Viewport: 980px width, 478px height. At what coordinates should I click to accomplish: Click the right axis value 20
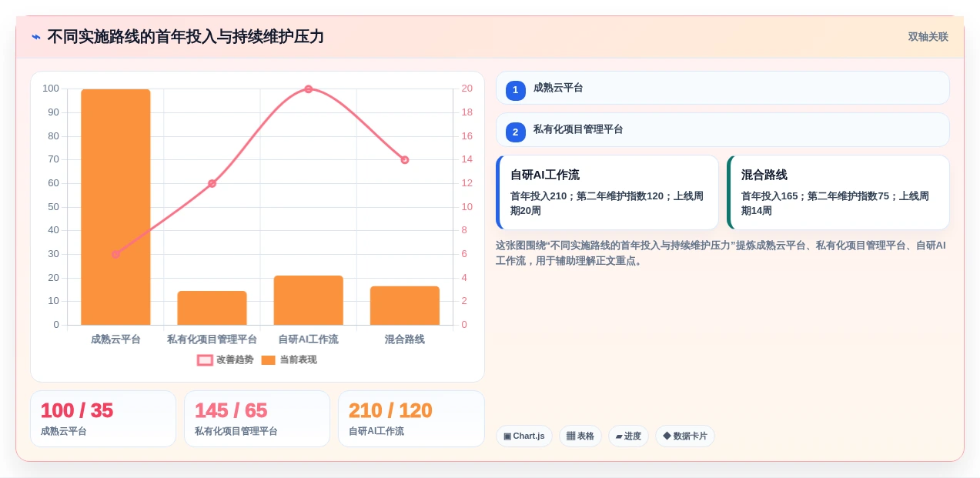pyautogui.click(x=467, y=89)
